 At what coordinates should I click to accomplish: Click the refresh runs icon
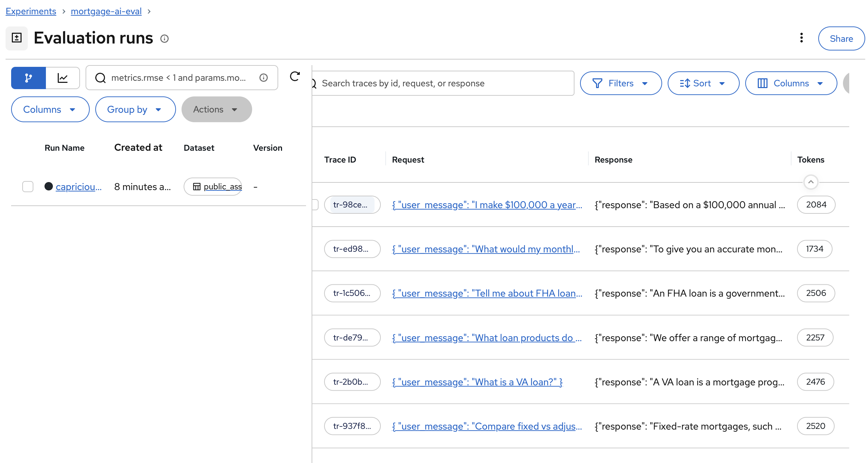[x=295, y=77]
